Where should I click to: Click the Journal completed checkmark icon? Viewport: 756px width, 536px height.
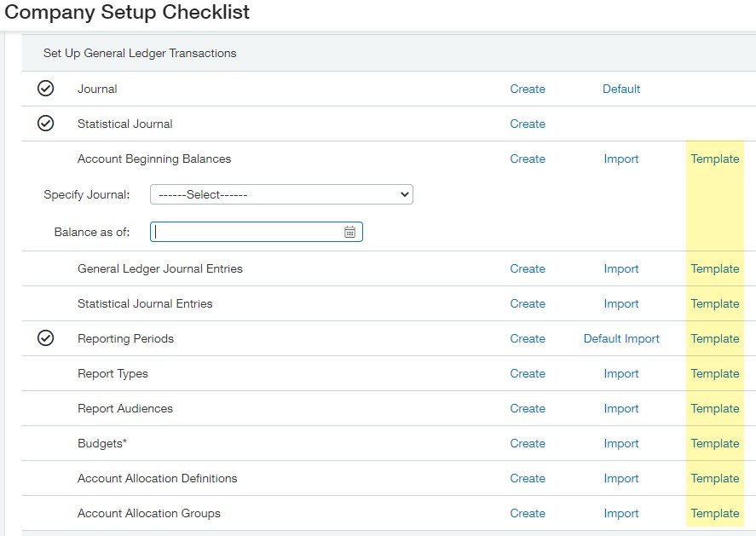46,89
